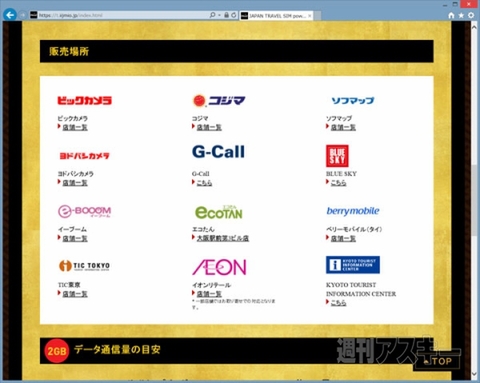Click the ベリーモバイル(タイ) label
This screenshot has width=480, height=383.
(354, 229)
